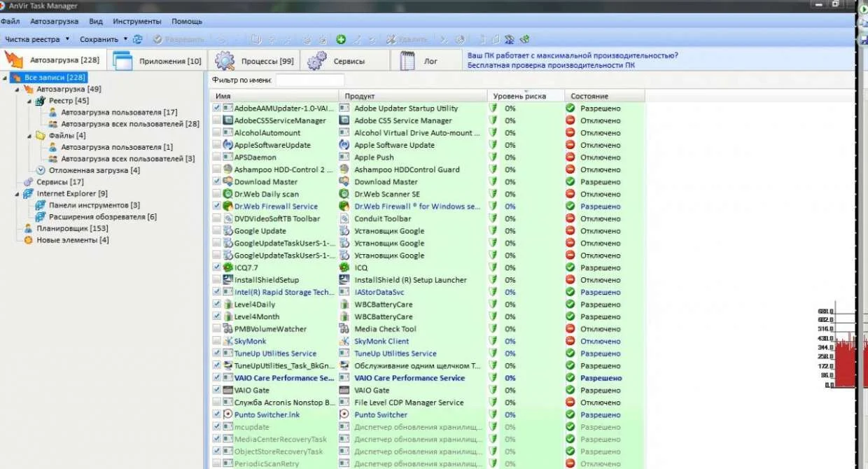Click the SkyMonk name icon
868x469 pixels.
pyautogui.click(x=227, y=341)
